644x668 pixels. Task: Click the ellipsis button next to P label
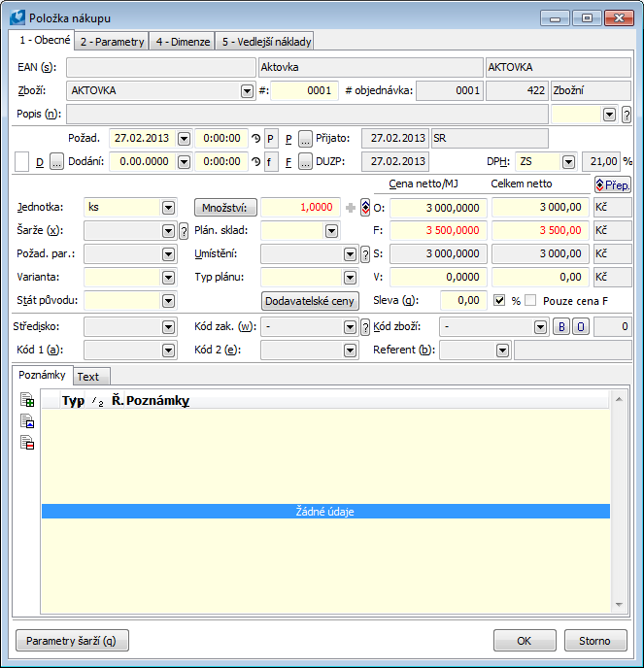tap(305, 138)
